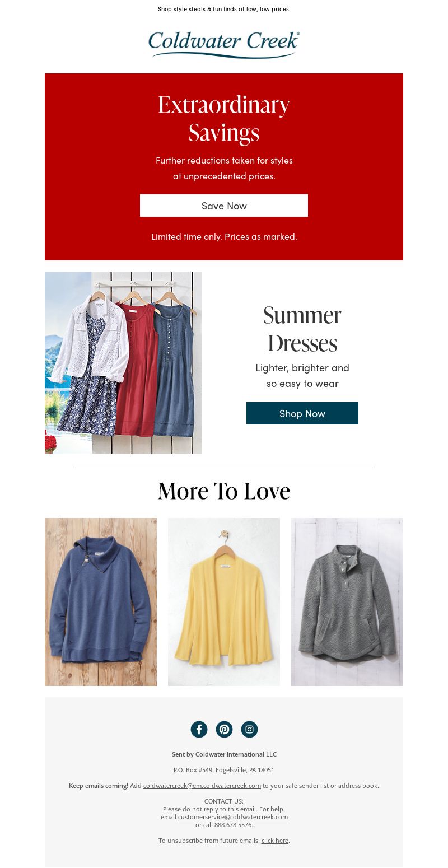Click the 'Further reductions taken' banner text
Image resolution: width=448 pixels, height=868 pixels.
coord(224,168)
